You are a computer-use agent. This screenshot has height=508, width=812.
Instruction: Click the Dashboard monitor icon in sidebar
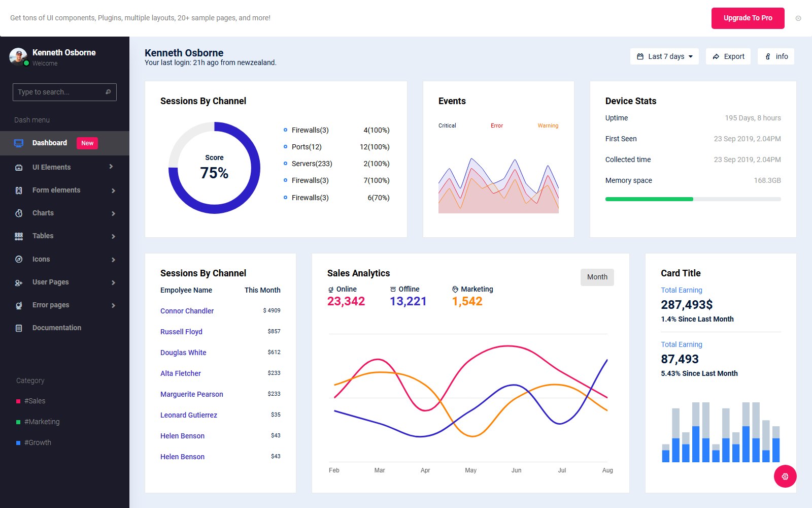[x=19, y=143]
